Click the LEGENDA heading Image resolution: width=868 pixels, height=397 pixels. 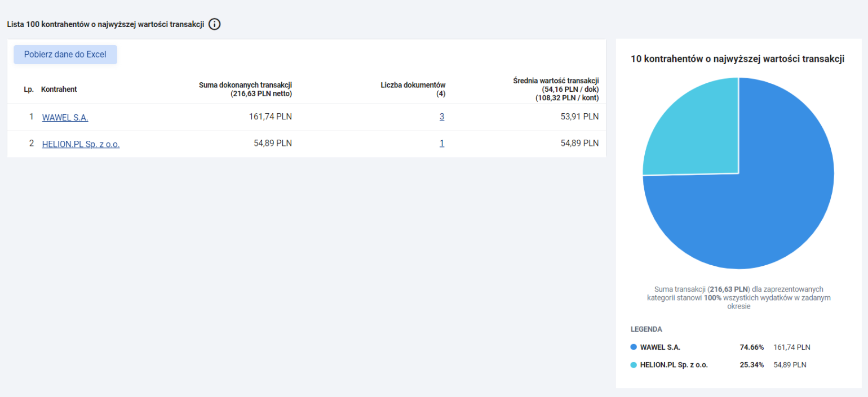pos(646,329)
